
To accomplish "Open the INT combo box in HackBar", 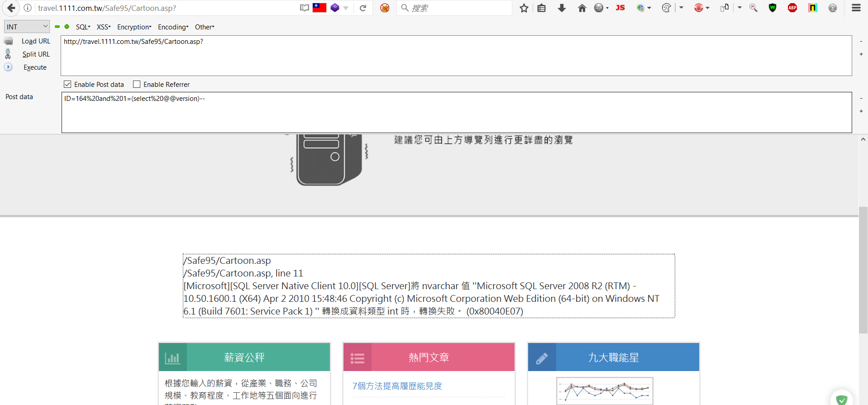I will (x=27, y=27).
